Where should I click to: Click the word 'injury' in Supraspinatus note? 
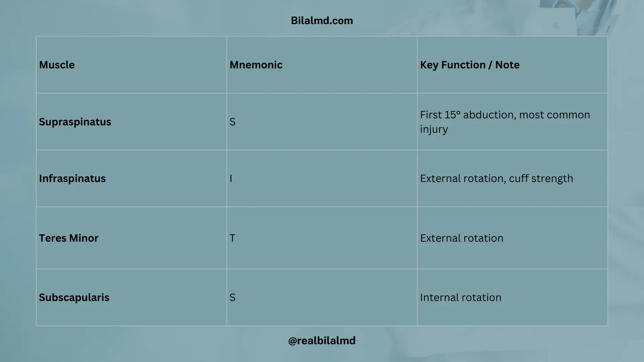(x=434, y=129)
